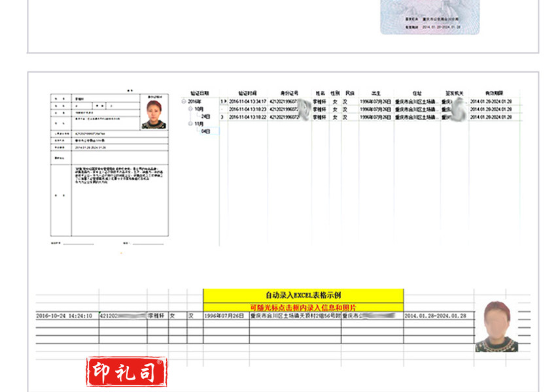The width and height of the screenshot is (556, 392).
Task: Collapse the 10月 month node
Action: pos(190,109)
